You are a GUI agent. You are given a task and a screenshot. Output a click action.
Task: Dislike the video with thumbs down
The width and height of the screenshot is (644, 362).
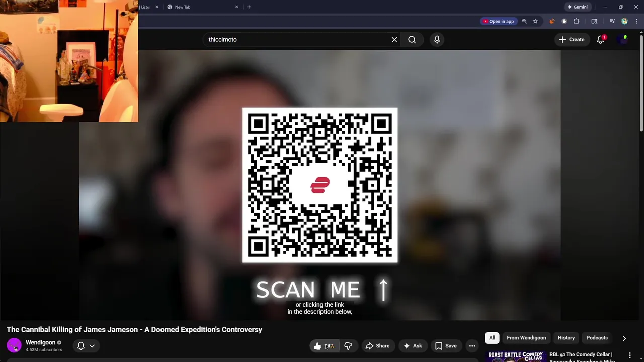[x=348, y=346]
